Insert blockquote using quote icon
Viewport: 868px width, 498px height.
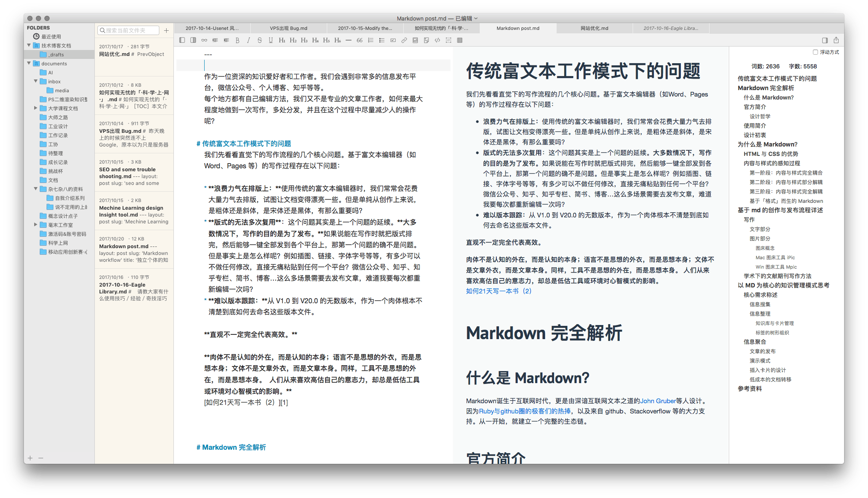click(x=359, y=40)
